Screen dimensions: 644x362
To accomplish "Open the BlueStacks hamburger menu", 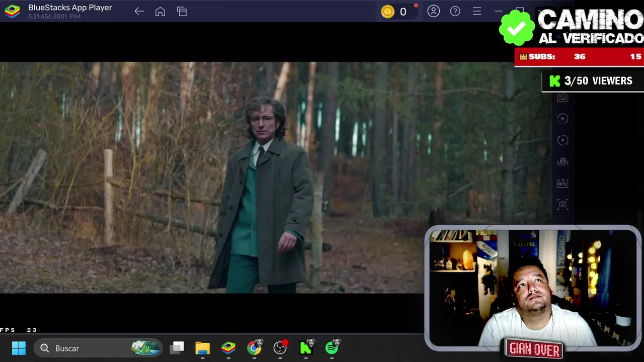I will click(477, 11).
